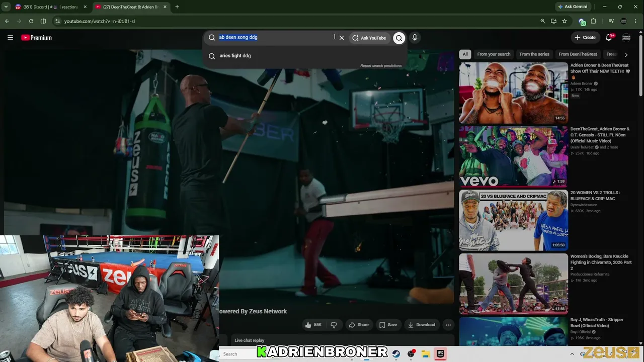Open the YouTube guide hamburger menu
Image resolution: width=644 pixels, height=362 pixels.
[x=10, y=38]
